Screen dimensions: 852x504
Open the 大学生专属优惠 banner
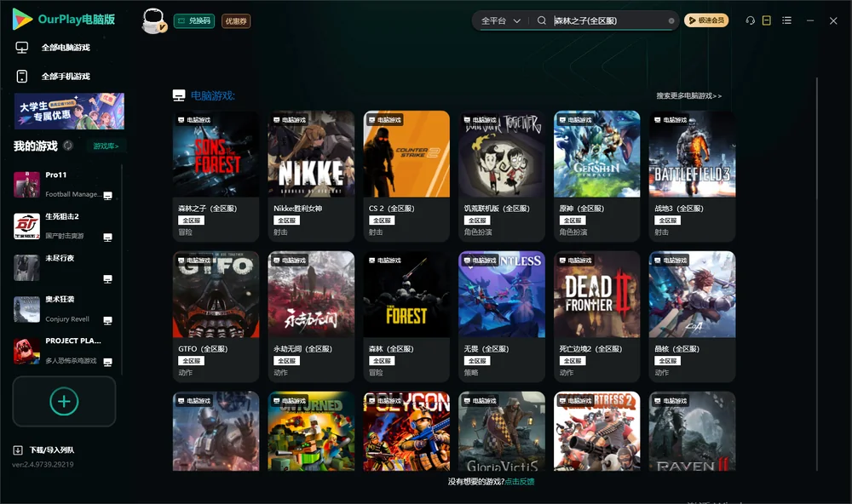coord(69,111)
